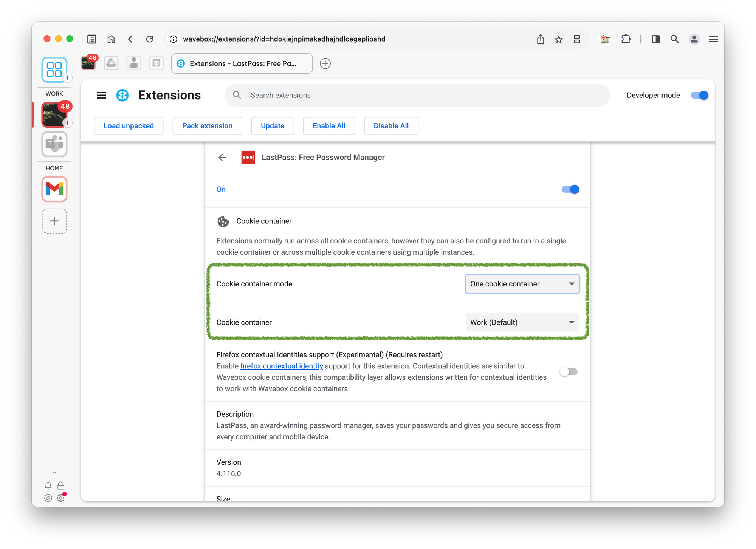Screen dimensions: 756x549
Task: Click back arrow to extensions list
Action: 222,158
